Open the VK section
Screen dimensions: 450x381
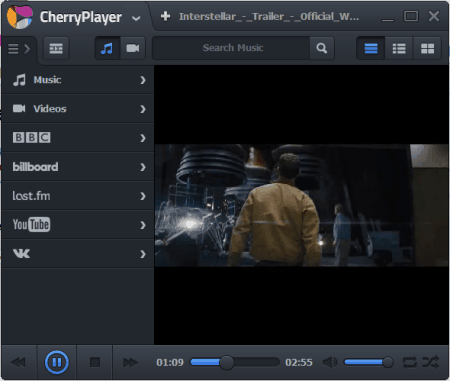(x=78, y=254)
